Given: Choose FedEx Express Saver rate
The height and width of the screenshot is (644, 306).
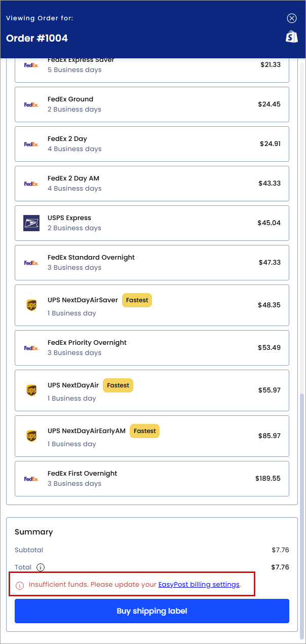Looking at the screenshot, I should tap(152, 70).
